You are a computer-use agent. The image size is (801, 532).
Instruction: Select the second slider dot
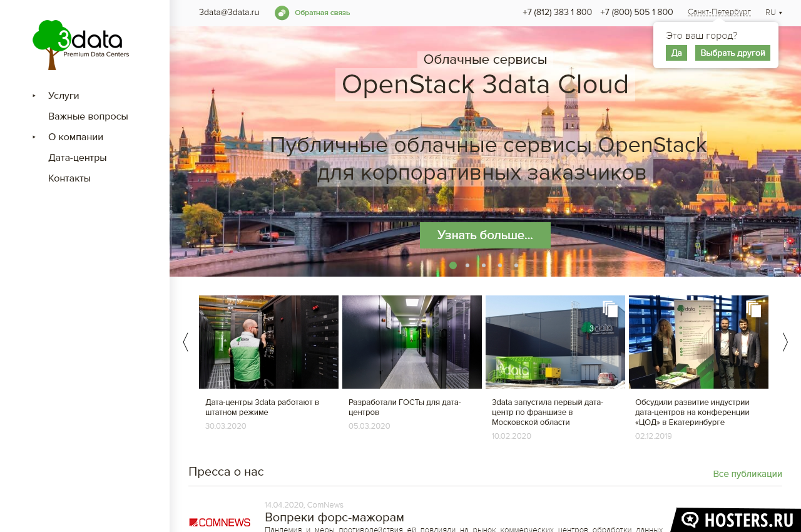click(x=467, y=265)
